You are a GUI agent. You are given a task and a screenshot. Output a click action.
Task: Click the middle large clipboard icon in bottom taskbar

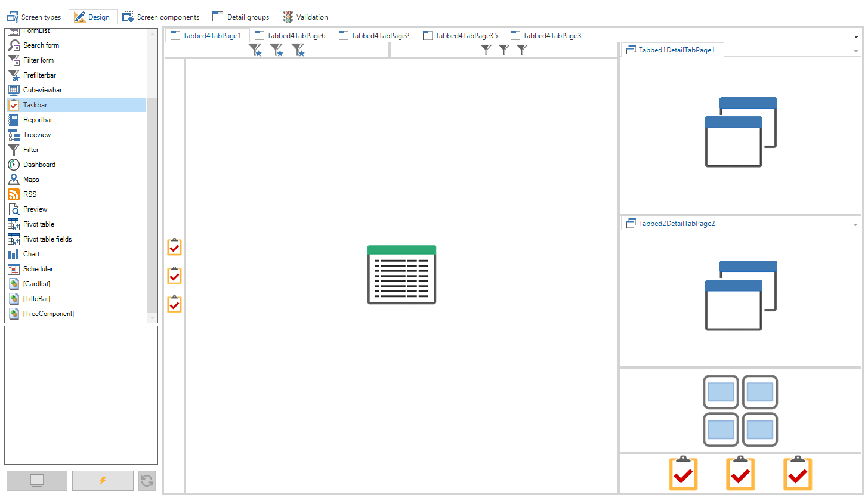(740, 473)
